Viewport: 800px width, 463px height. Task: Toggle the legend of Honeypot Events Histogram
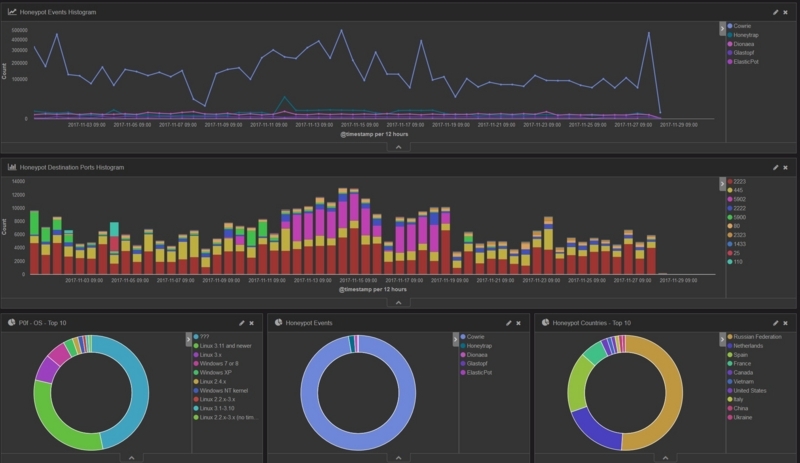coord(722,29)
